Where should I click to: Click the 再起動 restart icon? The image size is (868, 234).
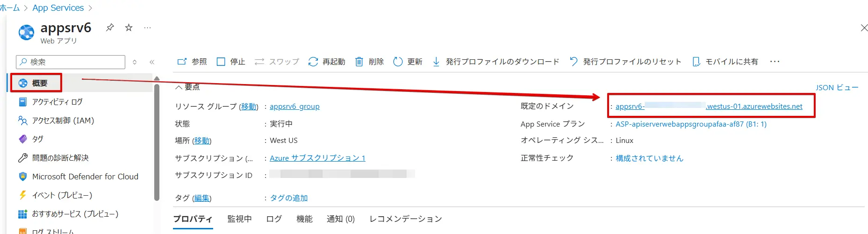click(313, 62)
